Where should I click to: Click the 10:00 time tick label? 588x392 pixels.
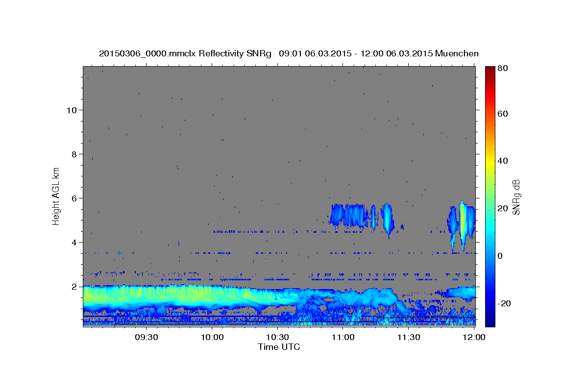point(212,337)
